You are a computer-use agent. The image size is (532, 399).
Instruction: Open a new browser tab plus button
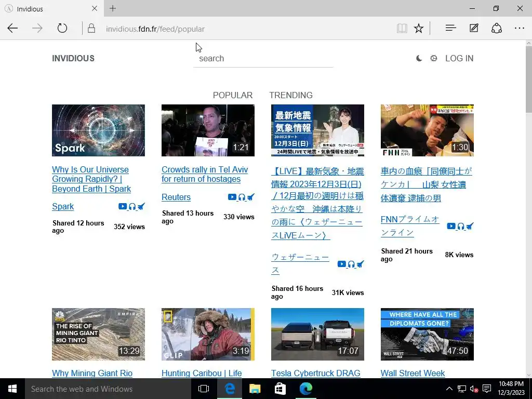tap(113, 8)
